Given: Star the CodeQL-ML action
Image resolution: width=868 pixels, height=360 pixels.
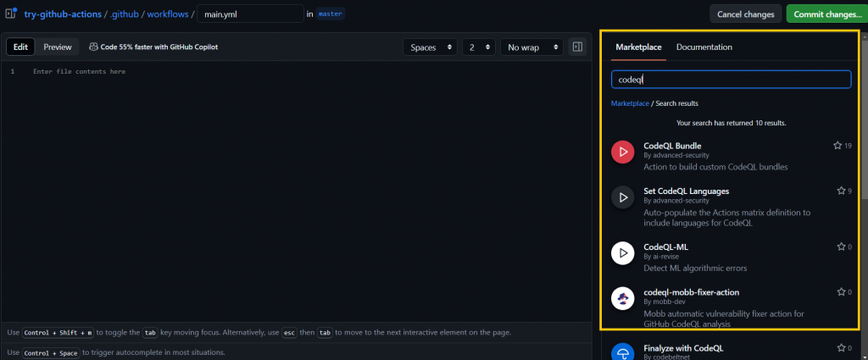Looking at the screenshot, I should click(841, 247).
